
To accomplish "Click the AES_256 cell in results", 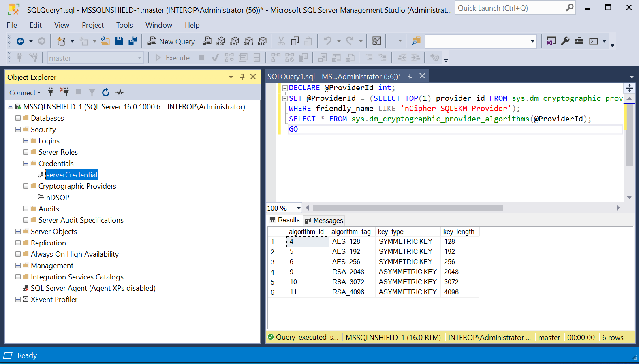I will (352, 262).
